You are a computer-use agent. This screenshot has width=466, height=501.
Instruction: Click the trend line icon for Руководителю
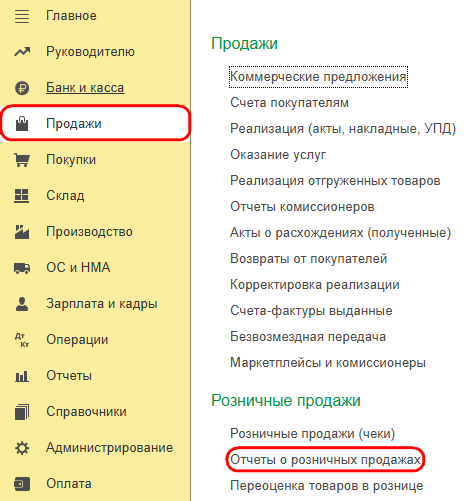click(22, 52)
